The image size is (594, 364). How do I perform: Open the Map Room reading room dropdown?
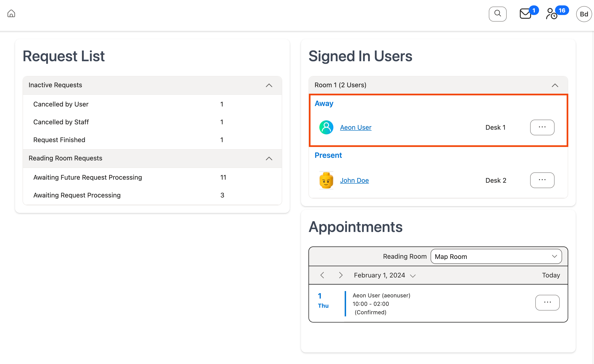(x=496, y=256)
